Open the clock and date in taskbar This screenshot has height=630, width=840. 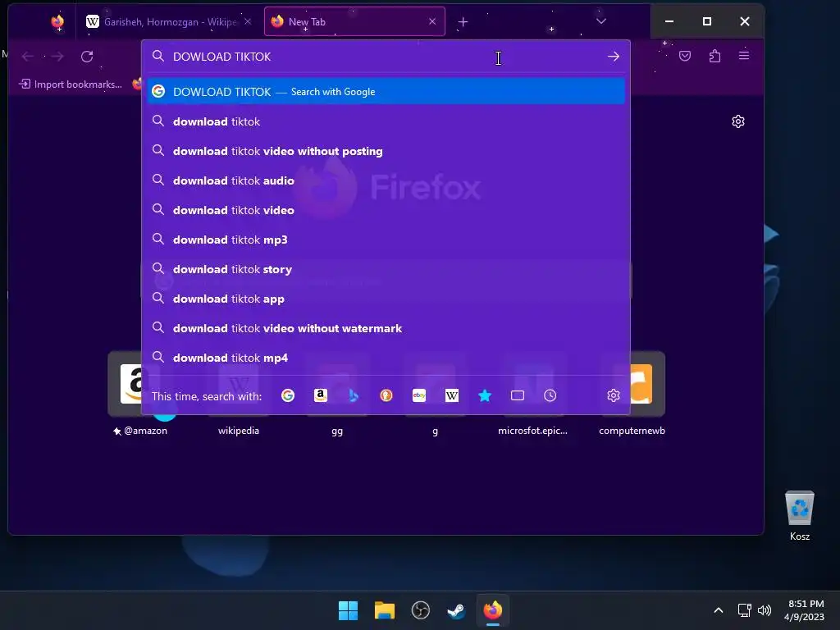pos(805,610)
